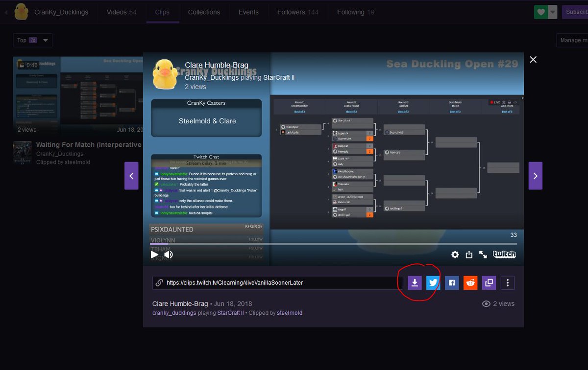
Task: Select the Clips tab
Action: tap(162, 12)
